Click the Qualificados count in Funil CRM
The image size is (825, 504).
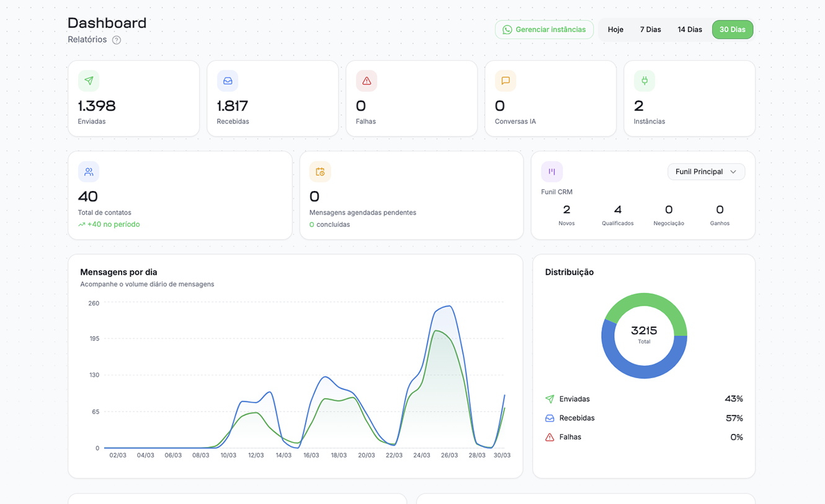[x=618, y=210]
